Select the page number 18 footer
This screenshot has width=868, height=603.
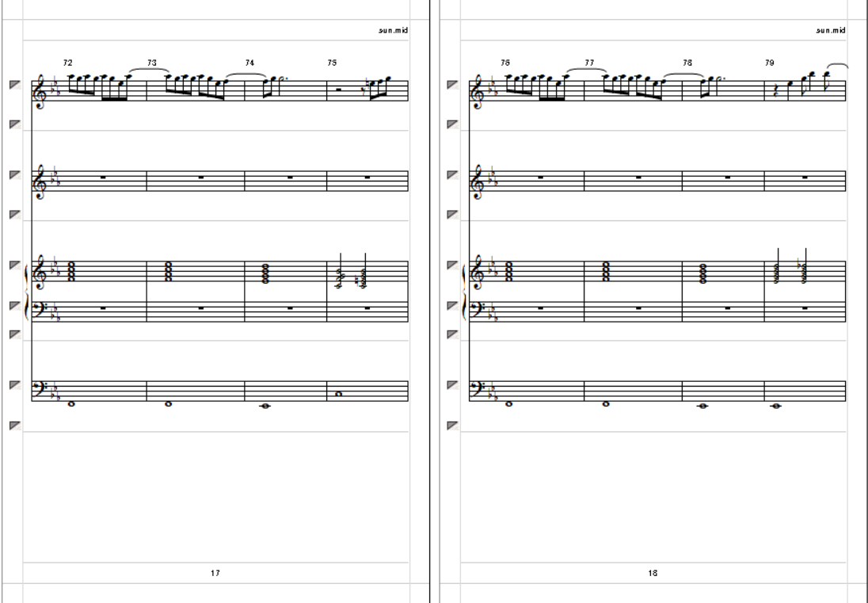click(x=653, y=573)
